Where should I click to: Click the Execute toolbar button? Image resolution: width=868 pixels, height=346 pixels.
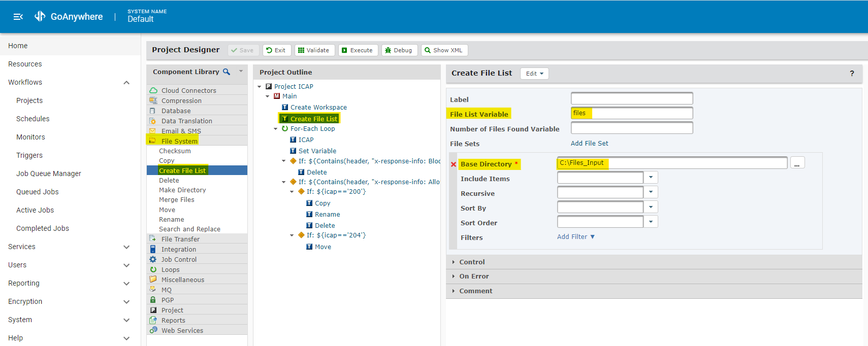pyautogui.click(x=358, y=50)
